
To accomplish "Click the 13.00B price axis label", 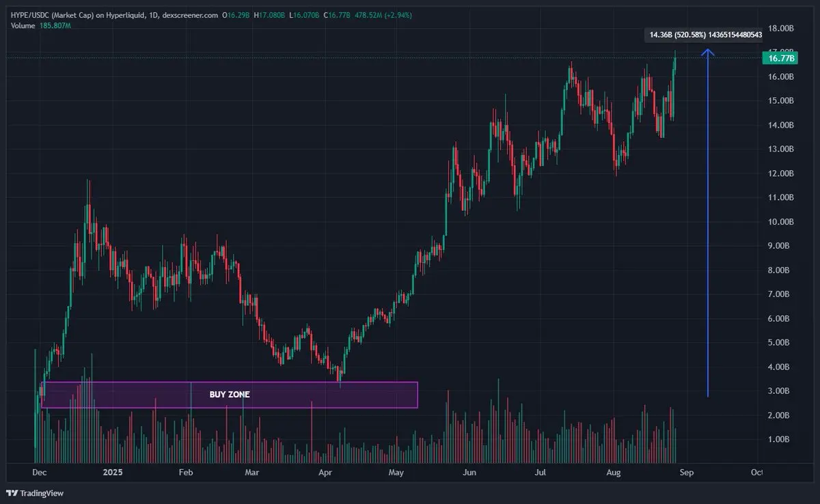I will click(781, 149).
